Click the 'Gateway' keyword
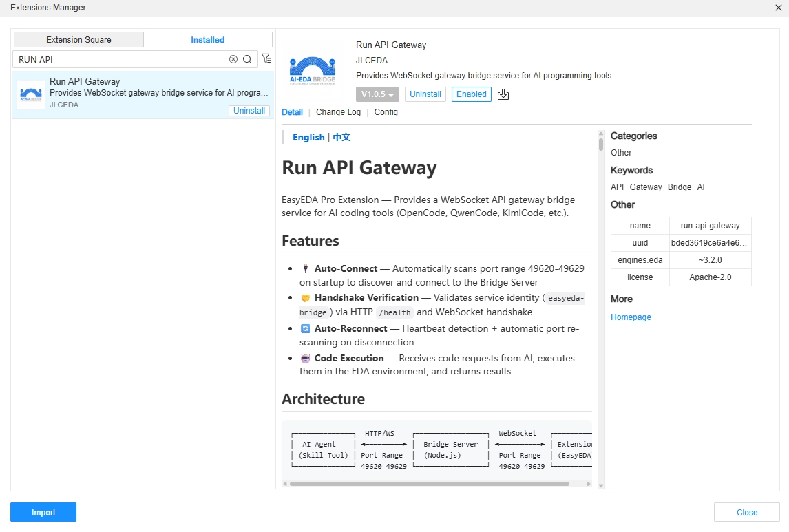The image size is (789, 532). (646, 187)
